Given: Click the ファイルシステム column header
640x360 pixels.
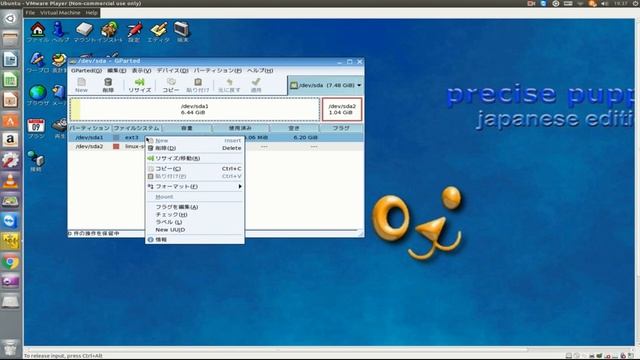Looking at the screenshot, I should [x=136, y=128].
